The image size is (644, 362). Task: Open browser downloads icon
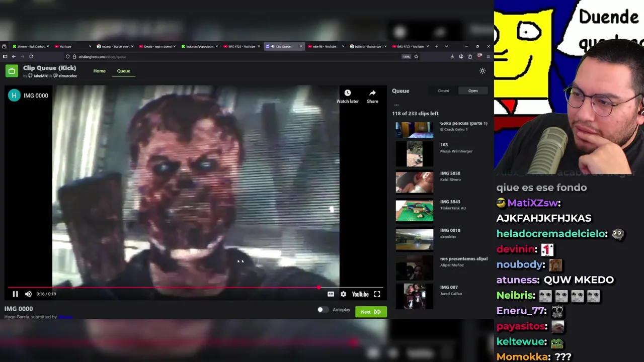pos(452,57)
